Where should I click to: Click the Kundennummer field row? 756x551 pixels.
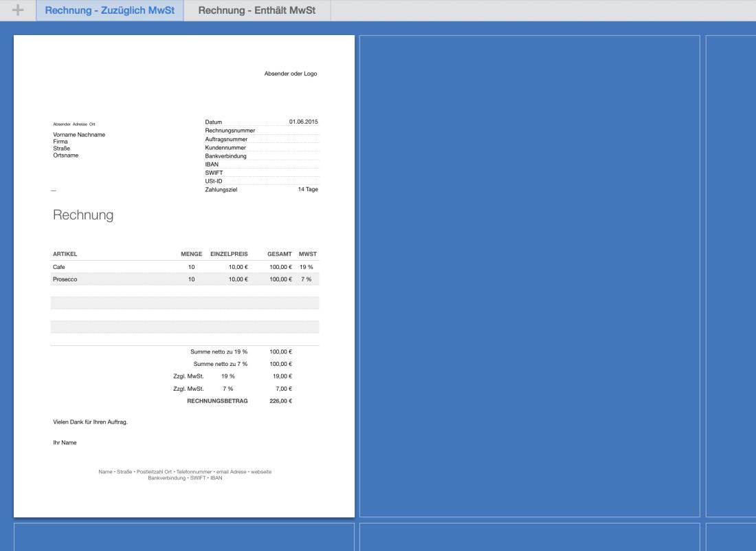pos(261,147)
